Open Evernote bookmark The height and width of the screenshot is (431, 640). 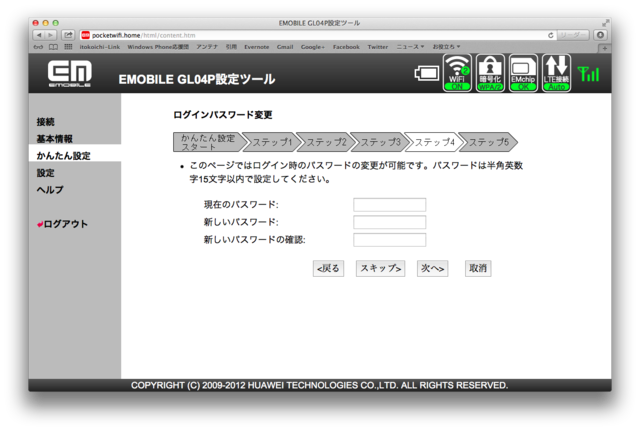[257, 47]
